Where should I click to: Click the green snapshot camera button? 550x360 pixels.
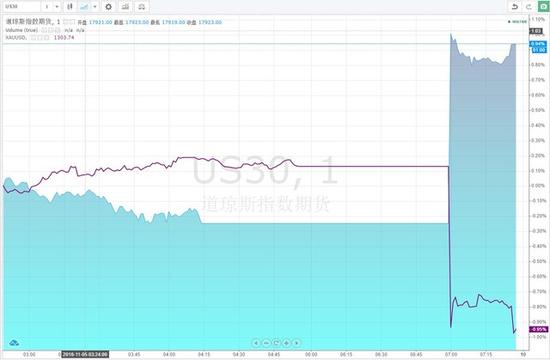coord(543,6)
